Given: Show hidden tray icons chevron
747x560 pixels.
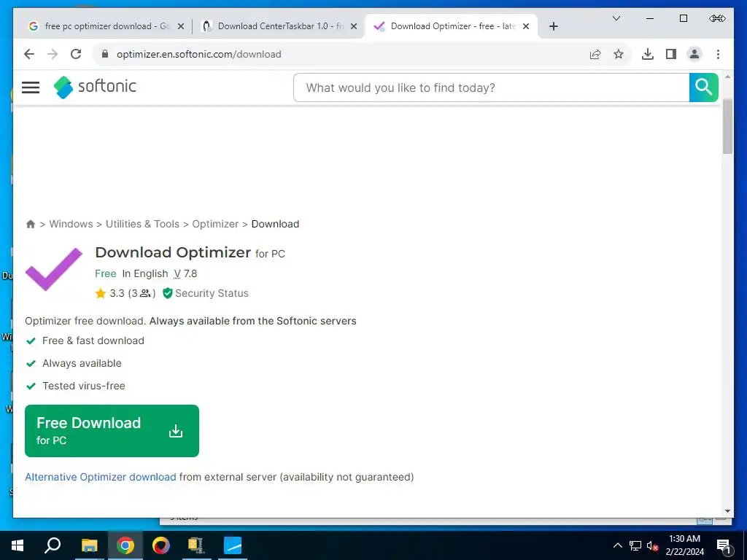Looking at the screenshot, I should click(x=617, y=545).
